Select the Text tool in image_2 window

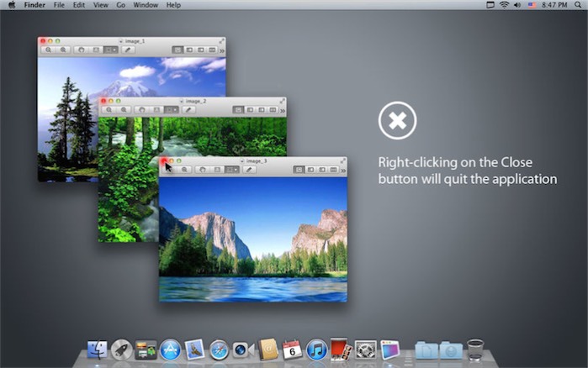[x=156, y=110]
